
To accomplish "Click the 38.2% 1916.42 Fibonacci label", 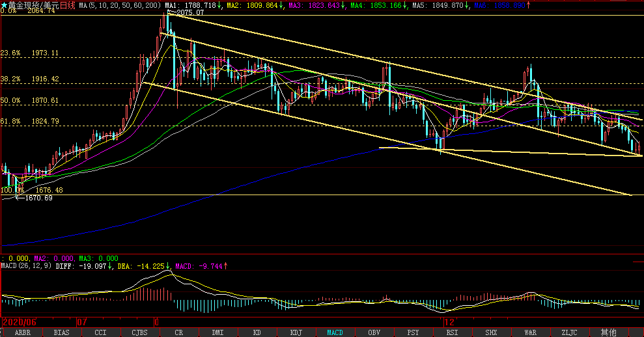I will [x=29, y=79].
